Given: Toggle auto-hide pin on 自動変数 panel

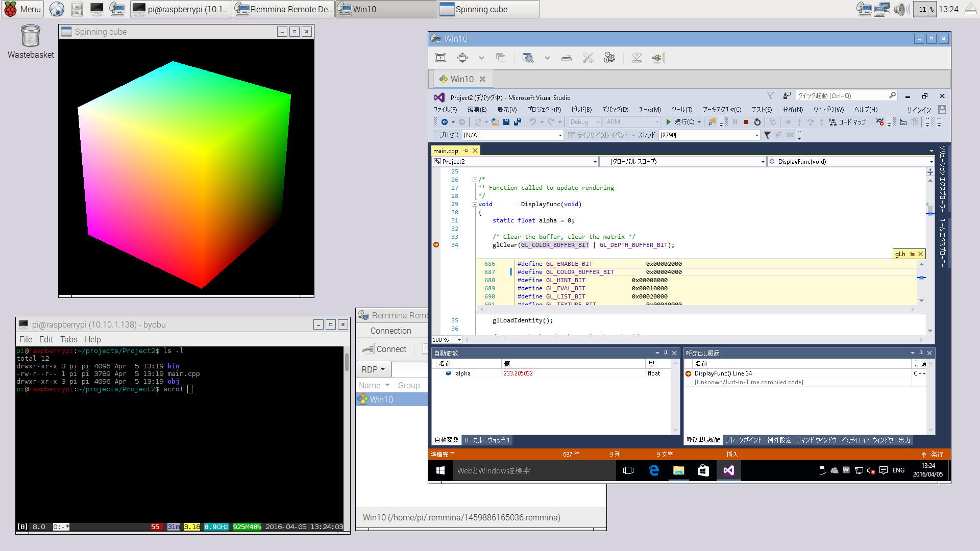Looking at the screenshot, I should (666, 353).
